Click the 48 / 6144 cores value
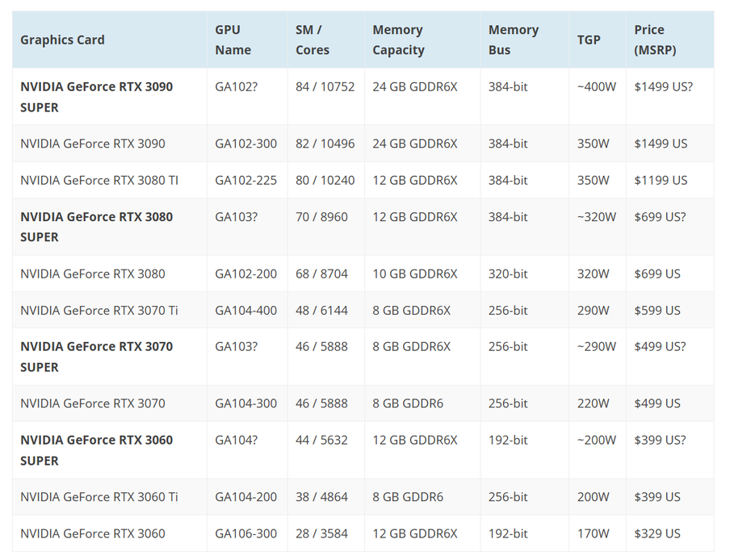The height and width of the screenshot is (560, 751). (321, 311)
